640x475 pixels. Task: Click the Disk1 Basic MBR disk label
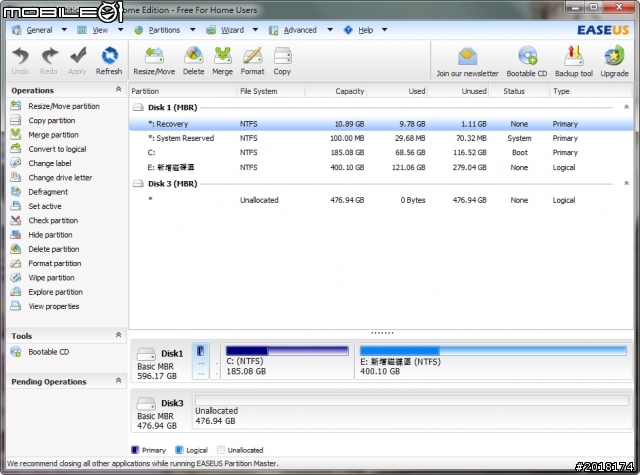coord(160,363)
